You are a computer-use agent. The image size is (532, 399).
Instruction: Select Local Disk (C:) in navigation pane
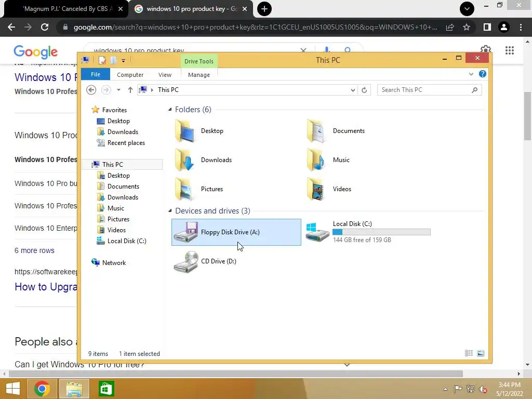[127, 241]
